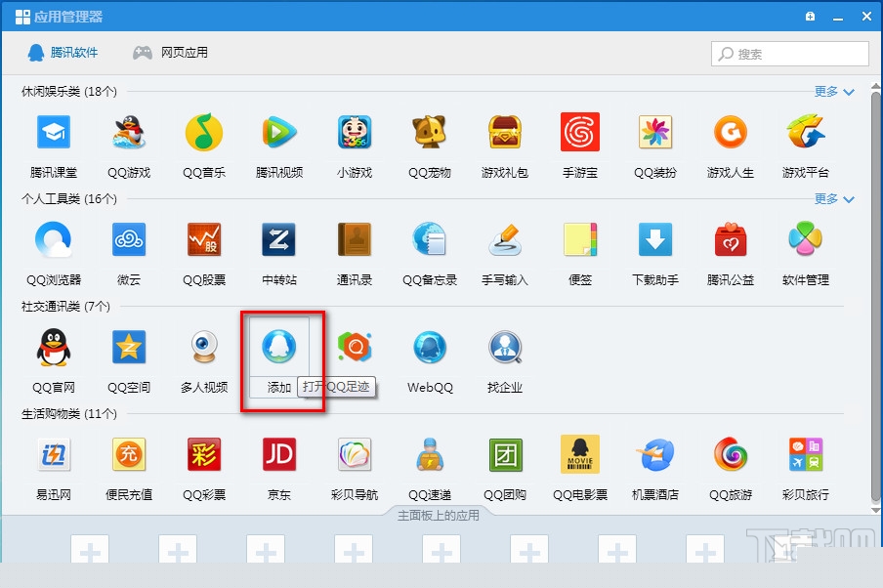Switch to the 网页应用 tab
The width and height of the screenshot is (883, 588).
[x=170, y=53]
